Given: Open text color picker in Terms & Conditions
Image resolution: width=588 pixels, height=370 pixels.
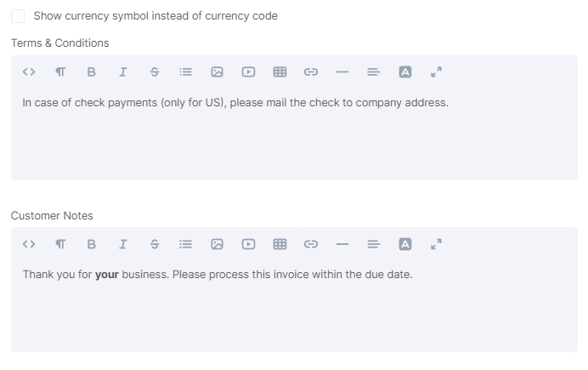Looking at the screenshot, I should [x=405, y=71].
